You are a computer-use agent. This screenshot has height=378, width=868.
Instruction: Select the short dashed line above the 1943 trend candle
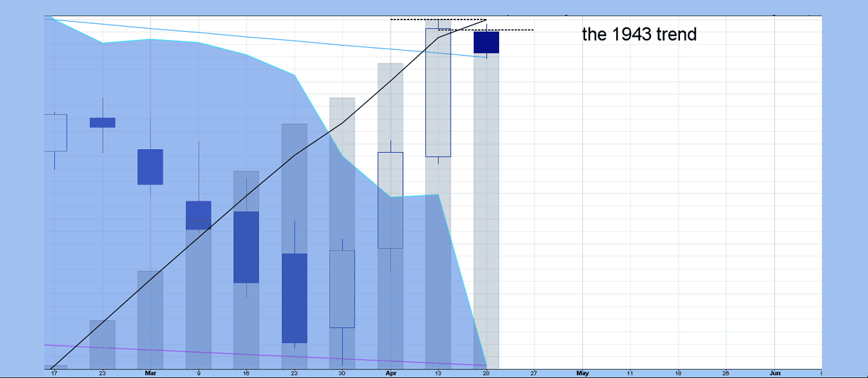click(x=486, y=30)
